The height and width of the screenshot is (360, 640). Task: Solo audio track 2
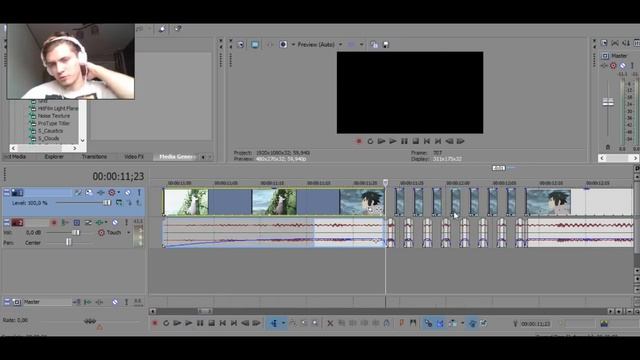click(x=127, y=222)
